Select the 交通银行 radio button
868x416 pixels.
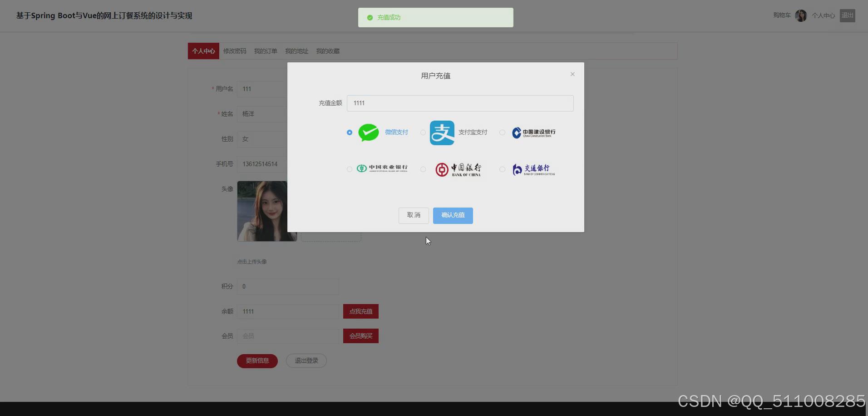pyautogui.click(x=502, y=169)
